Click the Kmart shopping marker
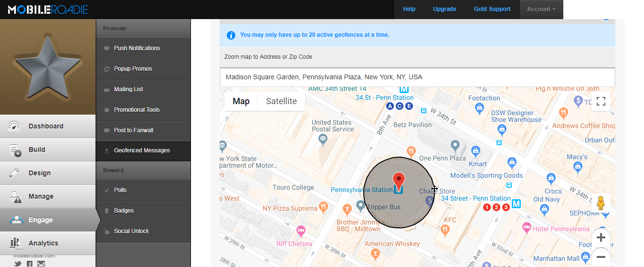Image resolution: width=644 pixels, height=267 pixels. pyautogui.click(x=475, y=151)
